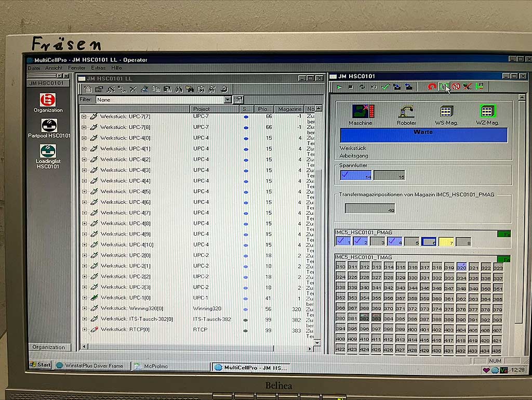Viewport: 532px width, 400px height.
Task: Click the green play arrow toolbar icon
Action: [339, 87]
